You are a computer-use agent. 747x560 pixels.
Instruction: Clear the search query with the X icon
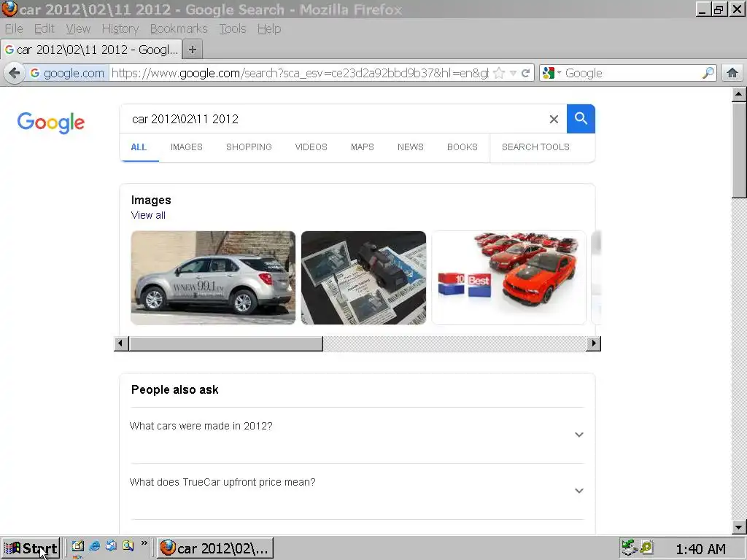554,119
